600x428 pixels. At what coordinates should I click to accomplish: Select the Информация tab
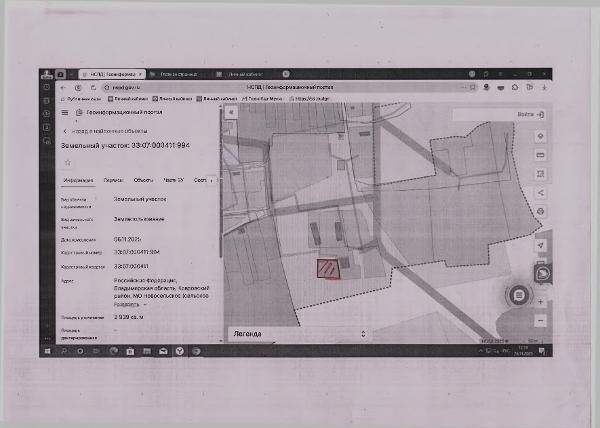(x=78, y=180)
